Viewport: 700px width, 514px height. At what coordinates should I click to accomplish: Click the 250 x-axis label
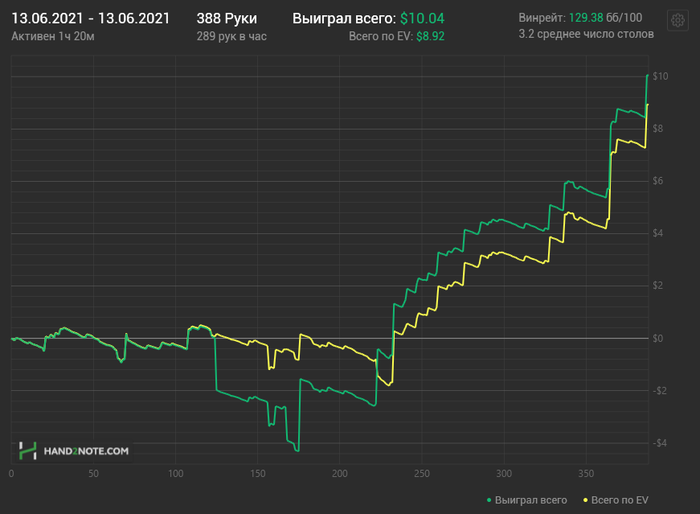(422, 473)
